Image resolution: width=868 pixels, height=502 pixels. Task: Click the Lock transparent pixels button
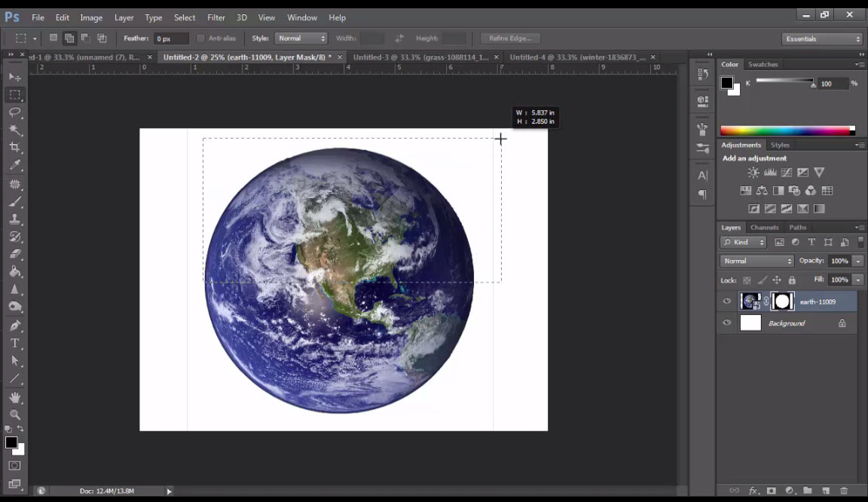click(745, 280)
